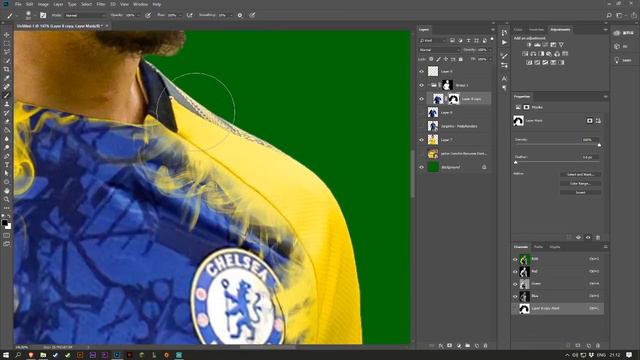The height and width of the screenshot is (360, 640).
Task: Click Invert button in Properties
Action: pyautogui.click(x=580, y=192)
